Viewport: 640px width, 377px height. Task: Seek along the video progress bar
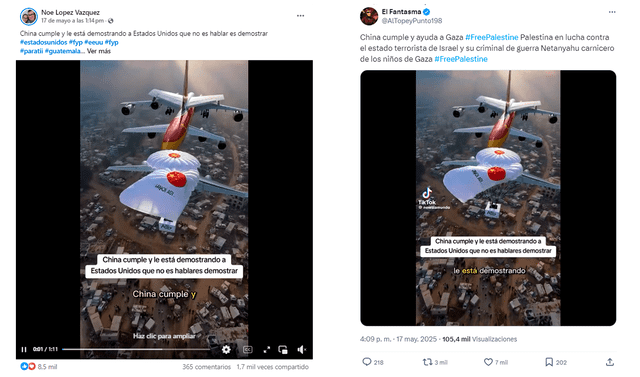(136, 349)
